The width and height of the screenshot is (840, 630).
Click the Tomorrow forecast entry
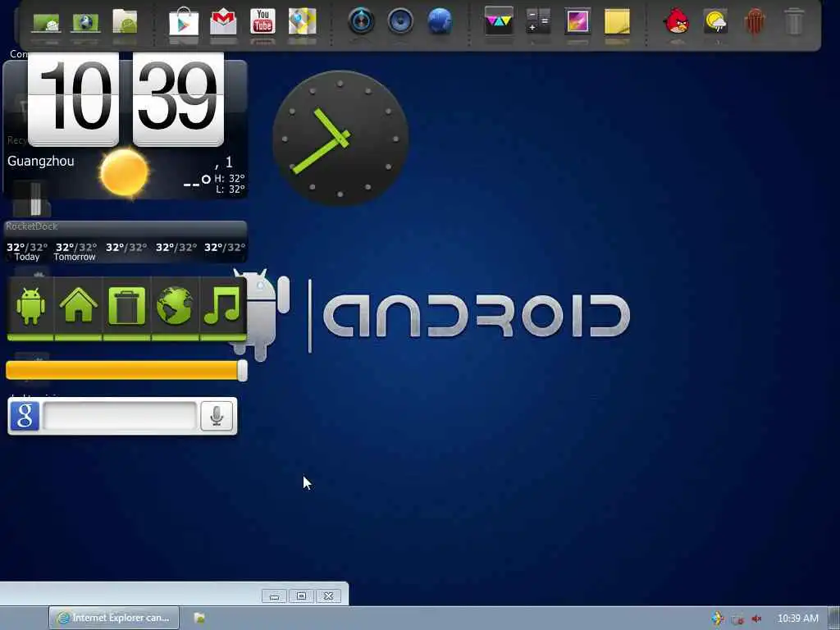click(75, 252)
